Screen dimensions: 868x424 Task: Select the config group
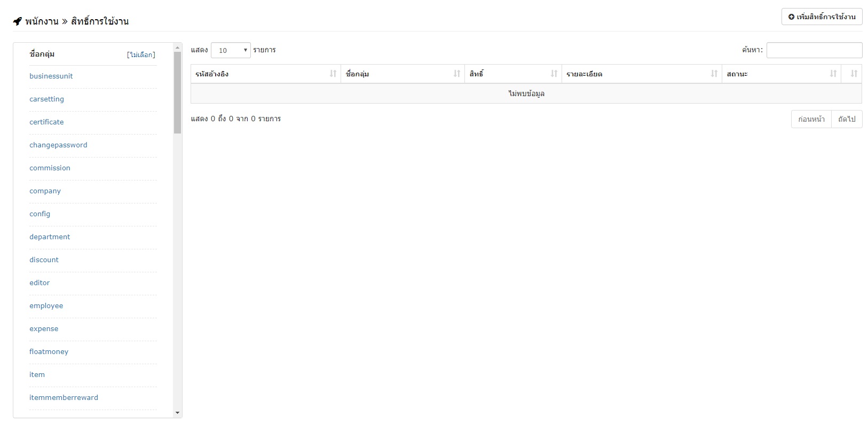tap(40, 214)
